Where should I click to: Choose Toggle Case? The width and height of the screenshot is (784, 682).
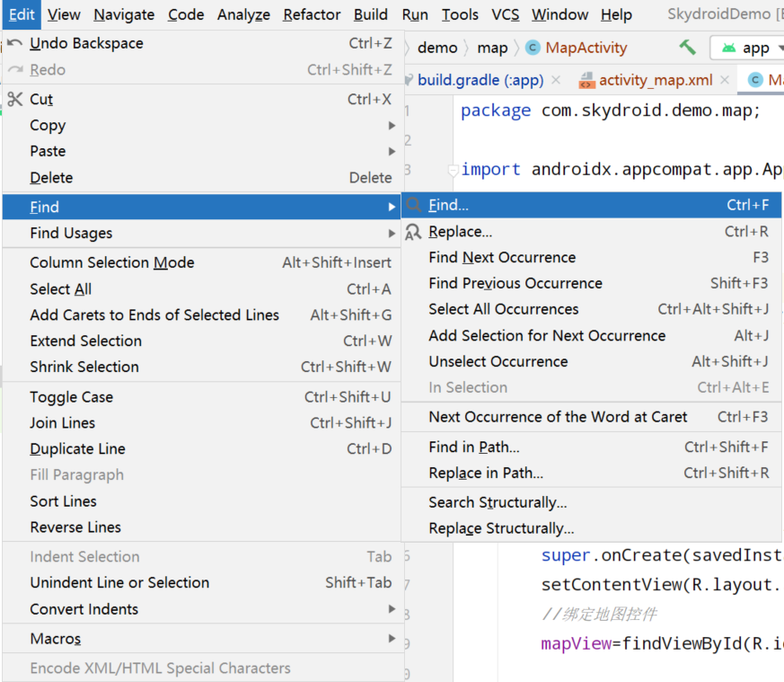[x=202, y=397]
